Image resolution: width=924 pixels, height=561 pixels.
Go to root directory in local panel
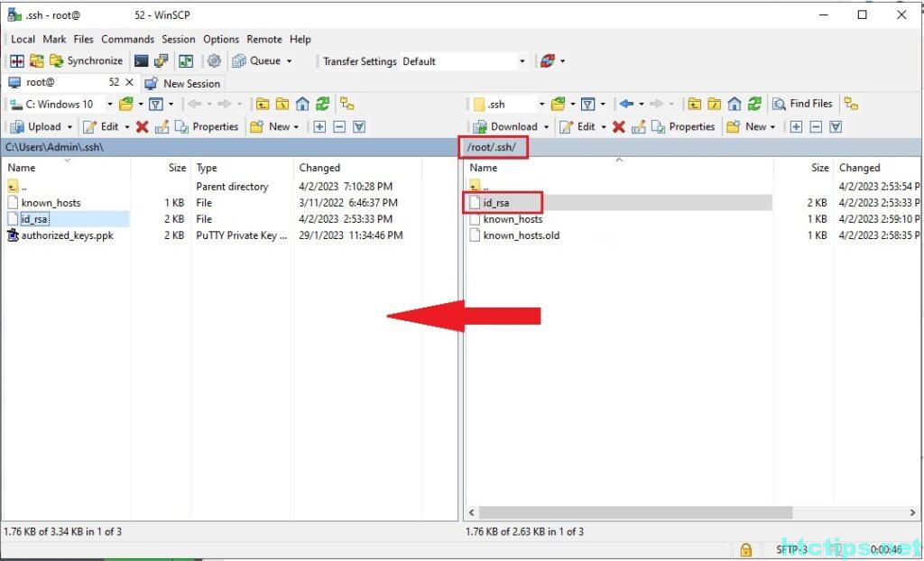tap(282, 105)
